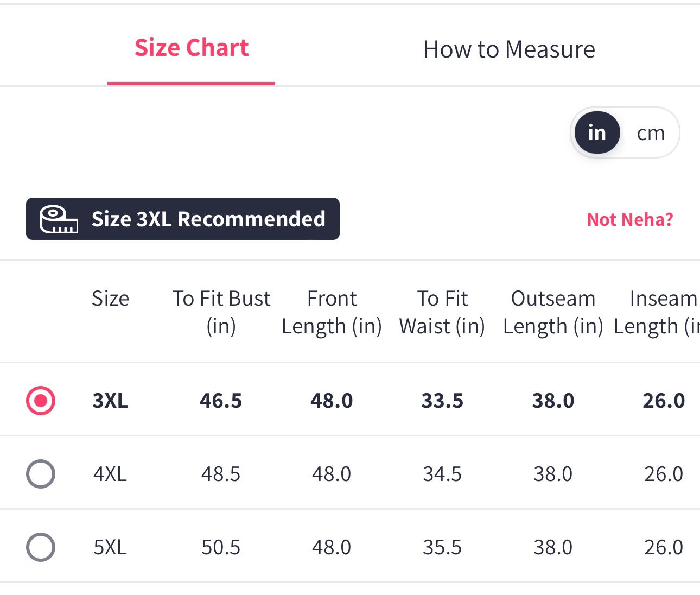Click the measuring tape icon
The height and width of the screenshot is (595, 700).
[x=59, y=219]
